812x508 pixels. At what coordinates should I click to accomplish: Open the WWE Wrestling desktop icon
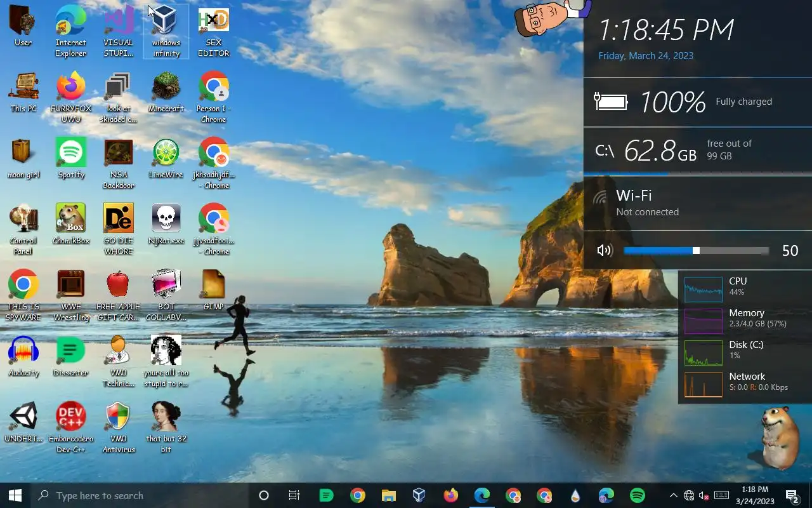tap(71, 295)
